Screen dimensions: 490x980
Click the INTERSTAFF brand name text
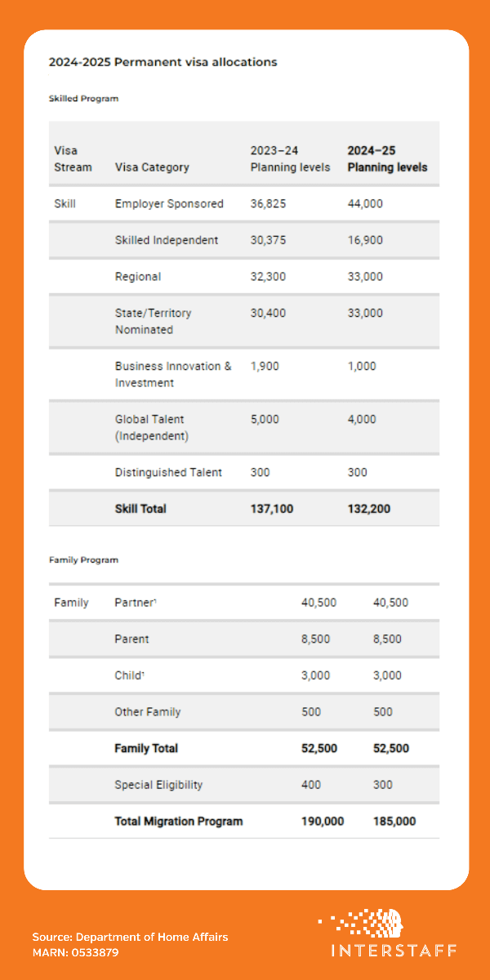click(x=394, y=951)
